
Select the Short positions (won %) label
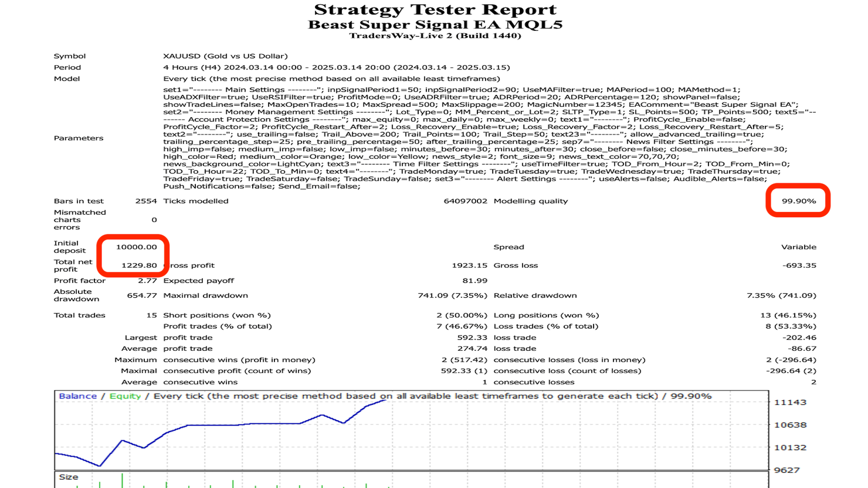coord(217,315)
